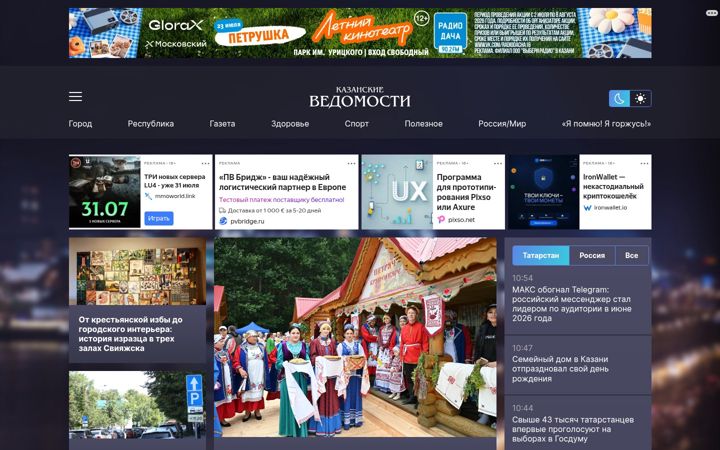This screenshot has height=450, width=720.
Task: Open the Здоровье section
Action: click(290, 124)
